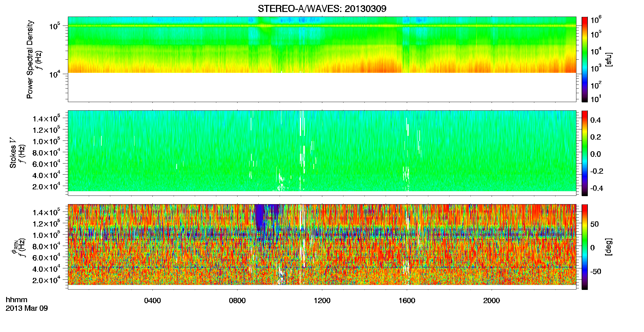Click the STEREO-A/WAVES: 20130309 plot title

coord(322,9)
